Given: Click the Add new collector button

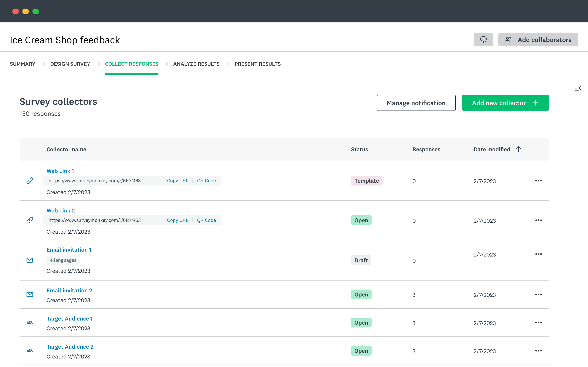Looking at the screenshot, I should click(x=505, y=103).
